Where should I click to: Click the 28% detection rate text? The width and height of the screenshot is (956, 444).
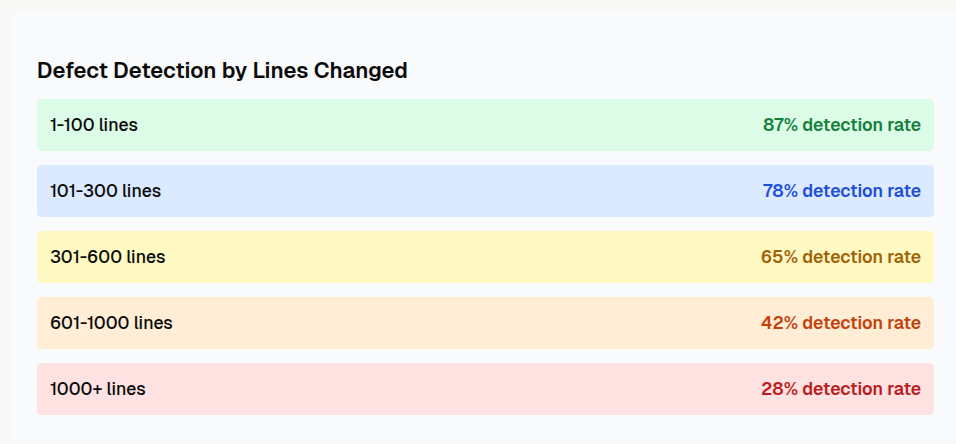tap(841, 389)
